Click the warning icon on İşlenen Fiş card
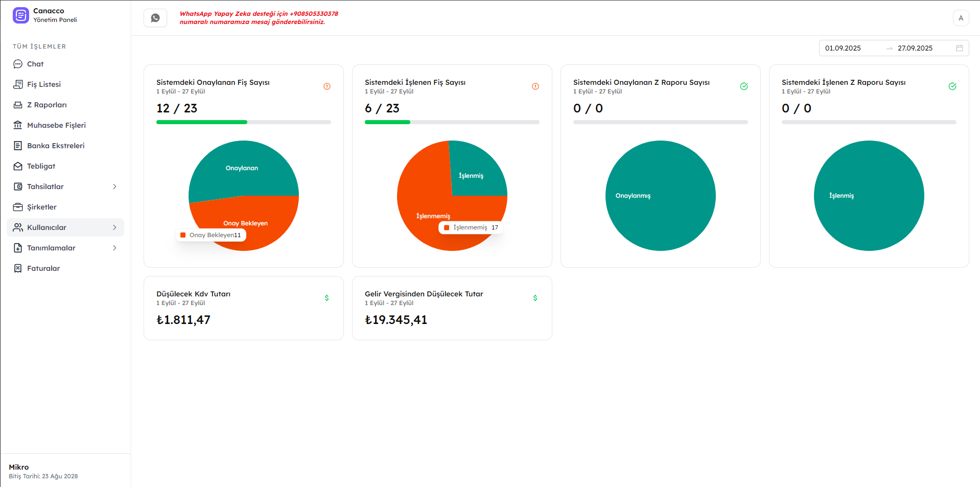 pos(535,86)
